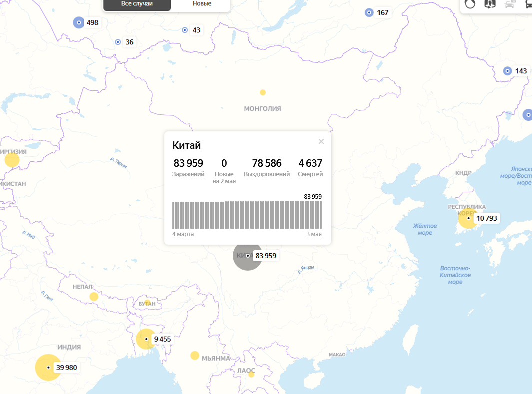Click the "МАКАО" map label
This screenshot has width=532, height=394.
coord(337,355)
